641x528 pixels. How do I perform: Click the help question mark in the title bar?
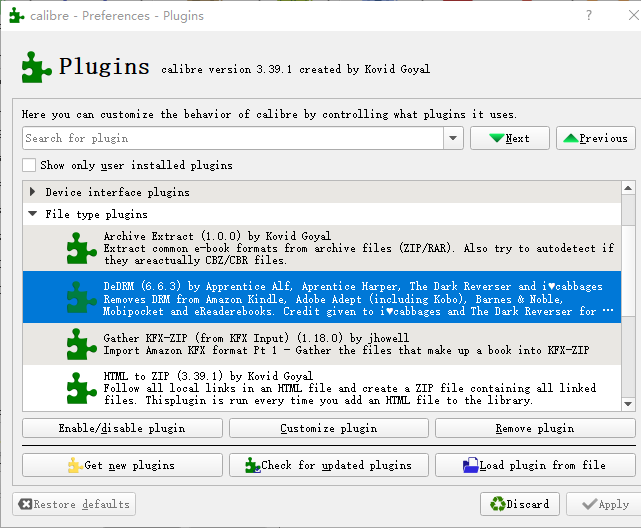point(589,16)
